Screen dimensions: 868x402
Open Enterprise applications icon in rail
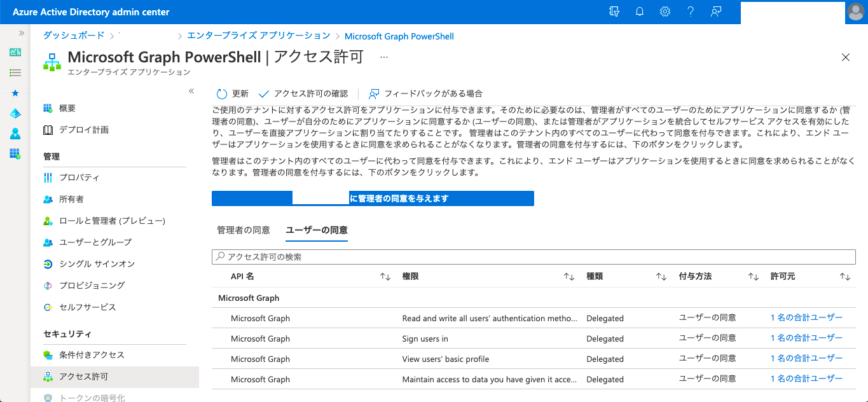tap(15, 154)
